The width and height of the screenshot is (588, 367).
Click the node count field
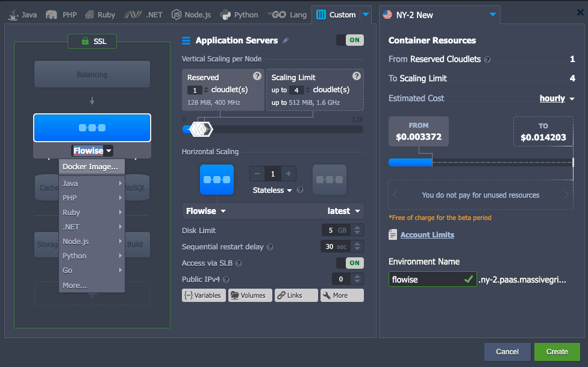[x=273, y=174]
